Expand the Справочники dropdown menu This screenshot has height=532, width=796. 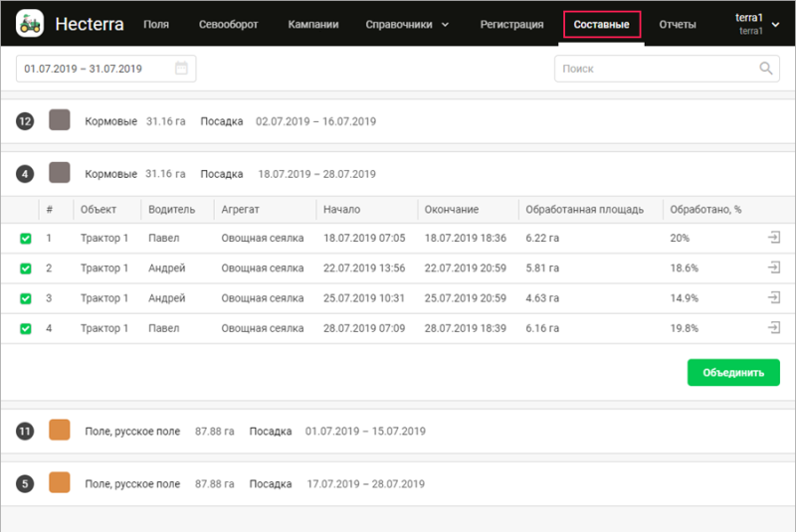(x=407, y=24)
